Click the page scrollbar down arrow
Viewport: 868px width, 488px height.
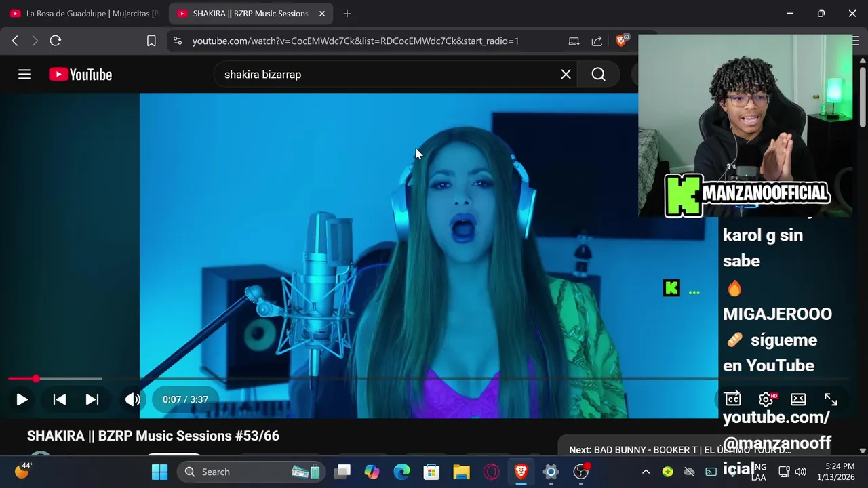point(863,450)
